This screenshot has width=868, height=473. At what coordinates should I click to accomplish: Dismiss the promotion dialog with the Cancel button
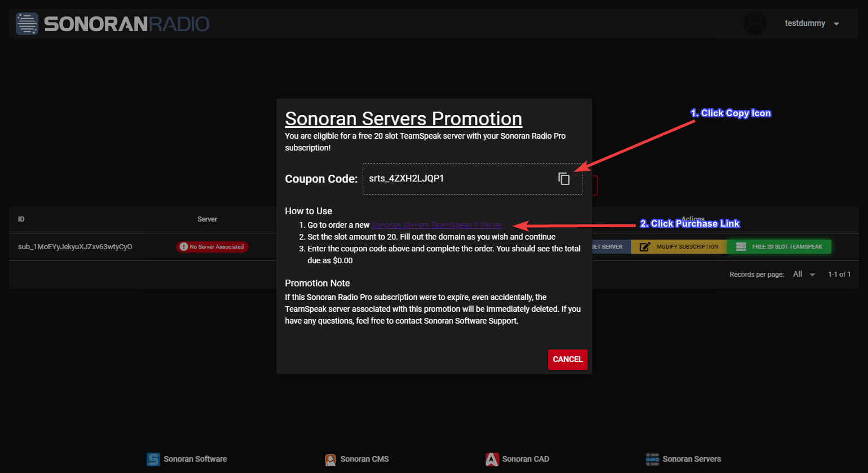pos(567,360)
